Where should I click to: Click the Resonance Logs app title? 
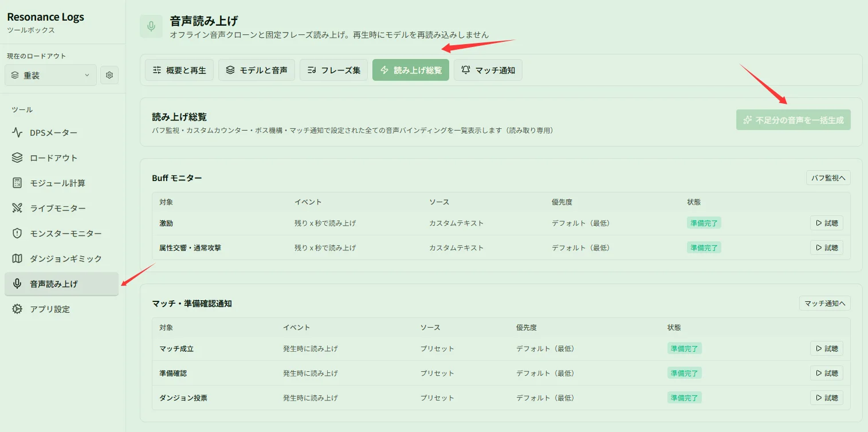(x=46, y=17)
